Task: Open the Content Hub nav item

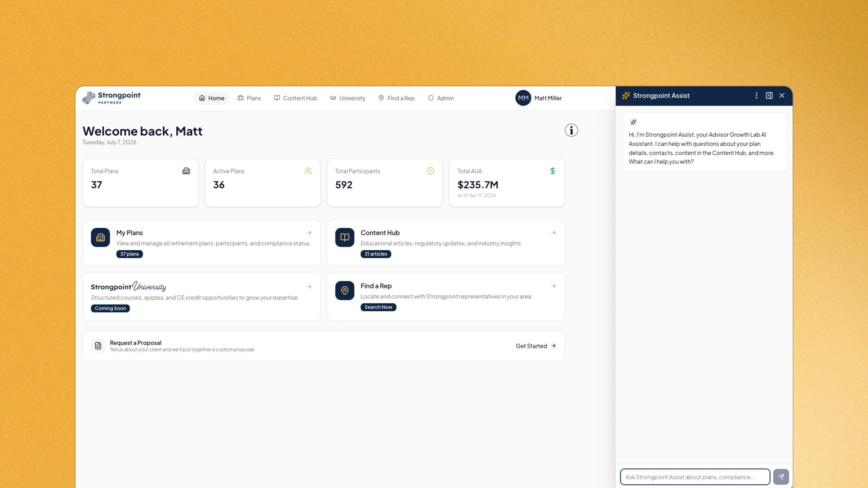Action: [x=295, y=98]
